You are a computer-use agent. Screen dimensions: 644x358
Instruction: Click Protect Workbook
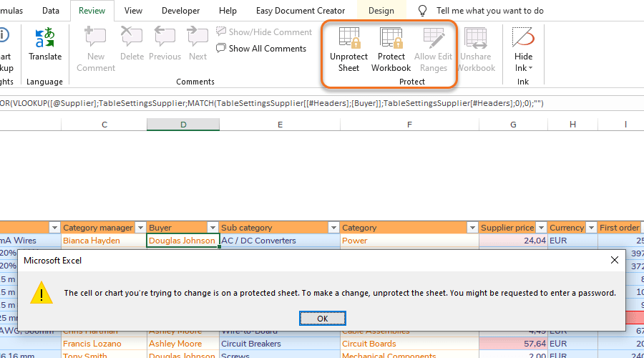tap(391, 49)
